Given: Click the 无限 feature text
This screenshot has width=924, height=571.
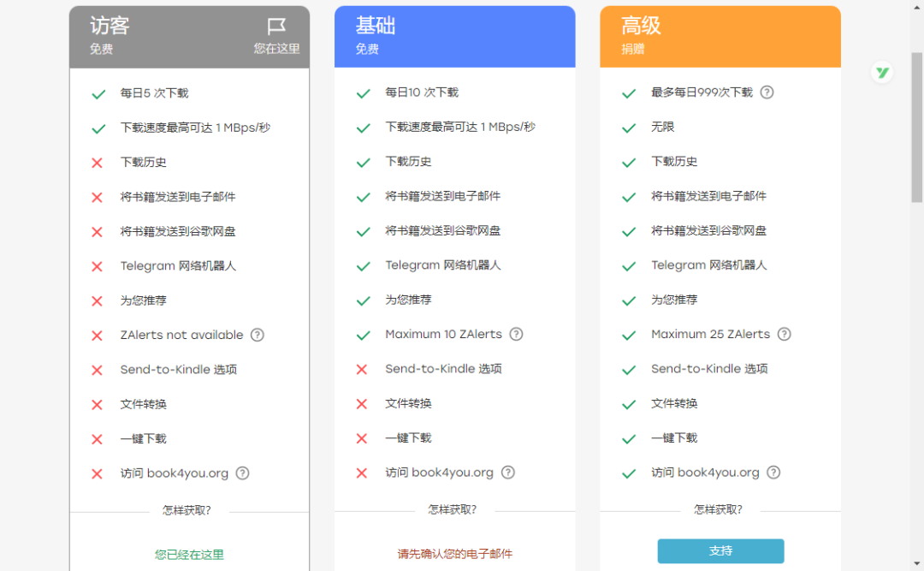Looking at the screenshot, I should click(663, 127).
